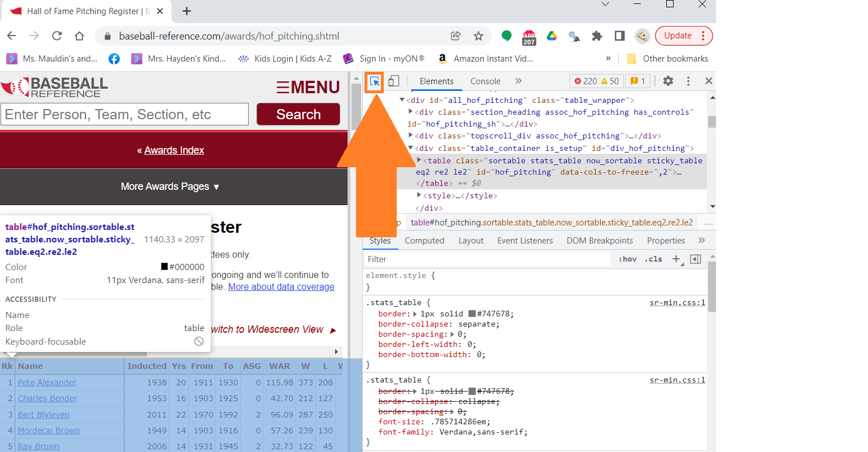Open a new browser tab
Image resolution: width=868 pixels, height=452 pixels.
187,11
